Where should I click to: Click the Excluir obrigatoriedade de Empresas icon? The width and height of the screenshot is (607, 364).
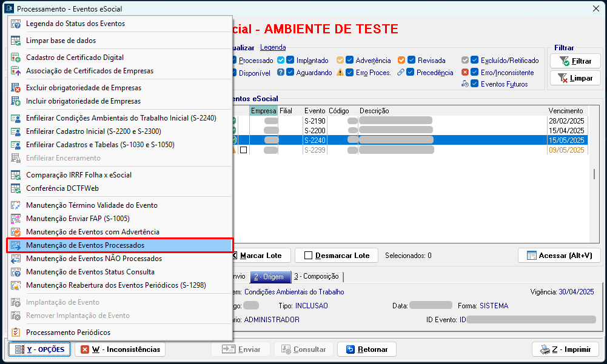pos(16,88)
